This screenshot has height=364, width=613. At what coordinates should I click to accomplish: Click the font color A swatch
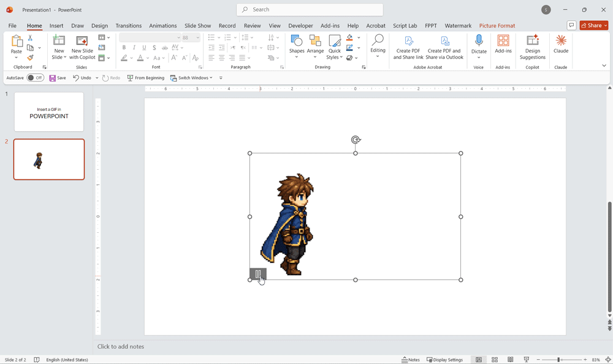tap(140, 58)
